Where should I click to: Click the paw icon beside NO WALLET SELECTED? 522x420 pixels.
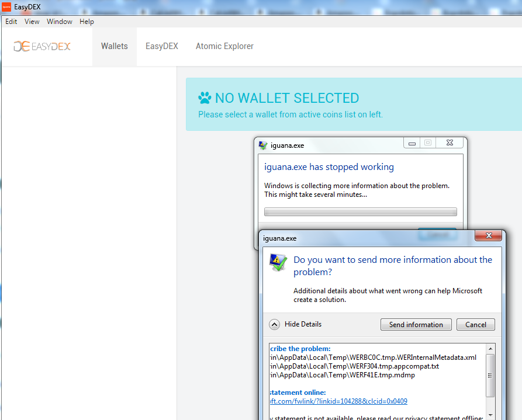coord(205,98)
